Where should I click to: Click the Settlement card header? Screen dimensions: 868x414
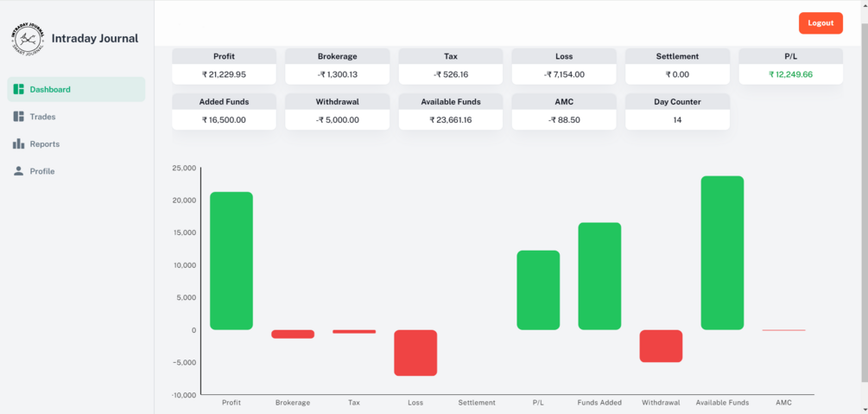[677, 56]
